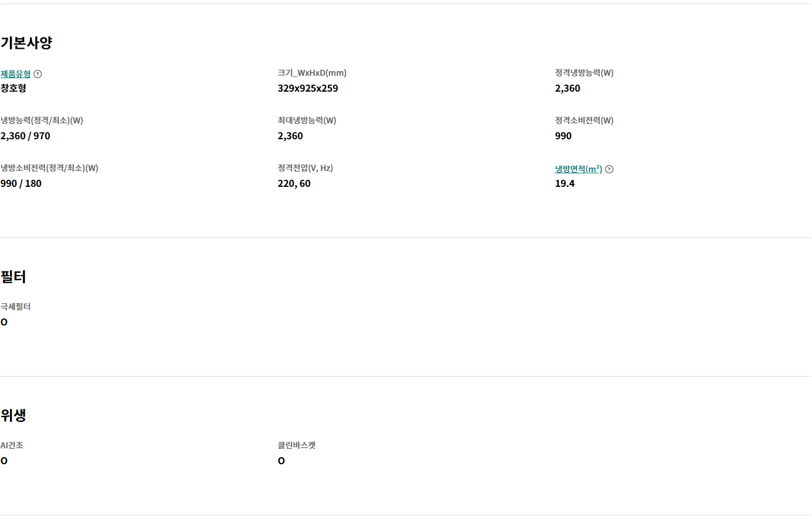The image size is (812, 520).
Task: Click the AI건조 label
Action: click(12, 445)
